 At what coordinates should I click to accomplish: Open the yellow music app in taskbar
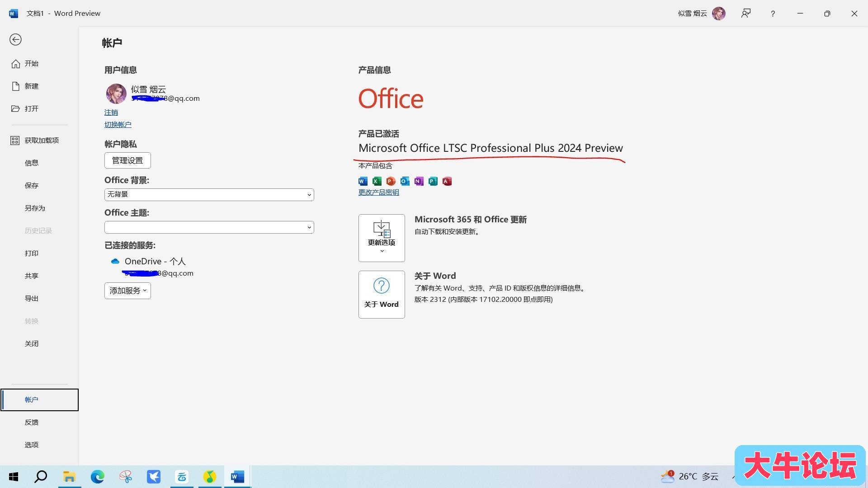click(209, 477)
